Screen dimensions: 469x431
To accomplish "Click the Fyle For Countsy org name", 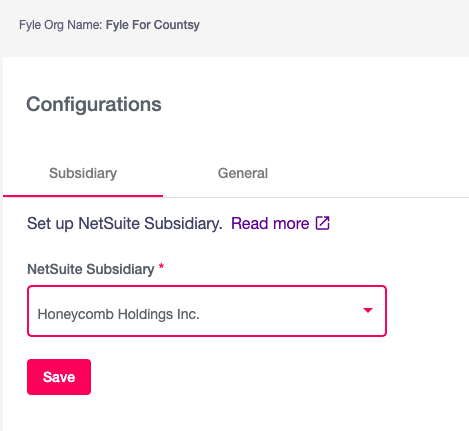I will 153,25.
